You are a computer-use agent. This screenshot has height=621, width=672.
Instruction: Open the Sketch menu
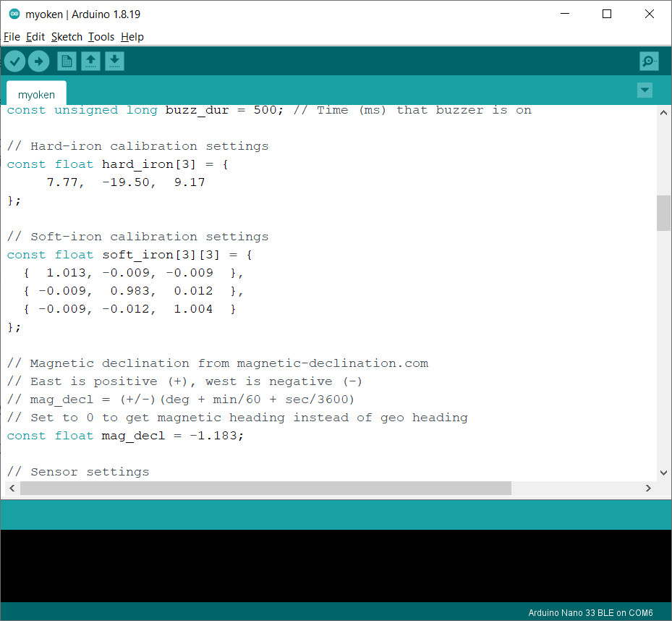coord(67,36)
